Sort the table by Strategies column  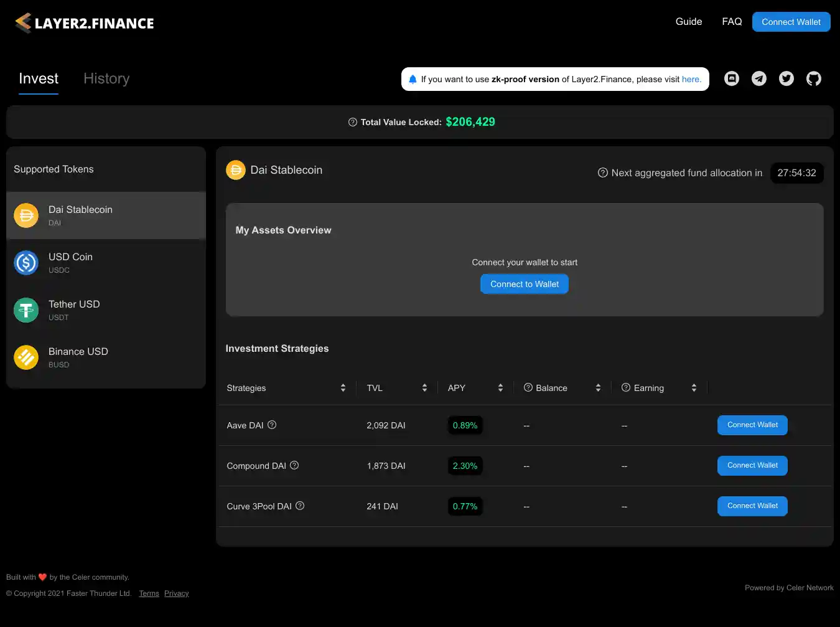[343, 388]
